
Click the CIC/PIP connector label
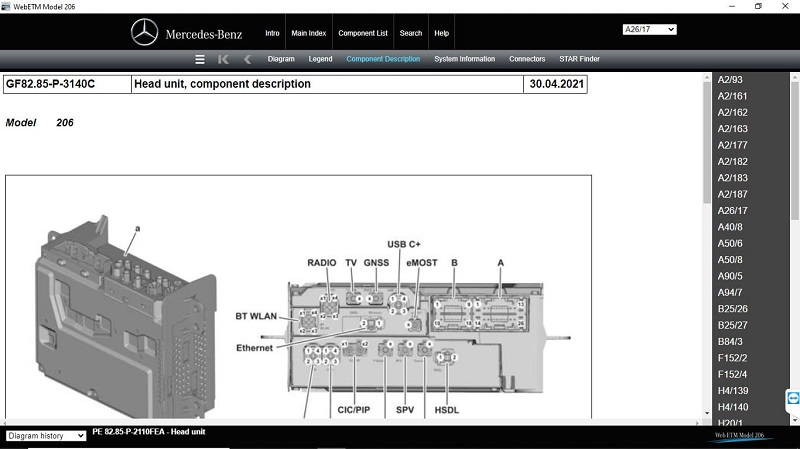(354, 410)
